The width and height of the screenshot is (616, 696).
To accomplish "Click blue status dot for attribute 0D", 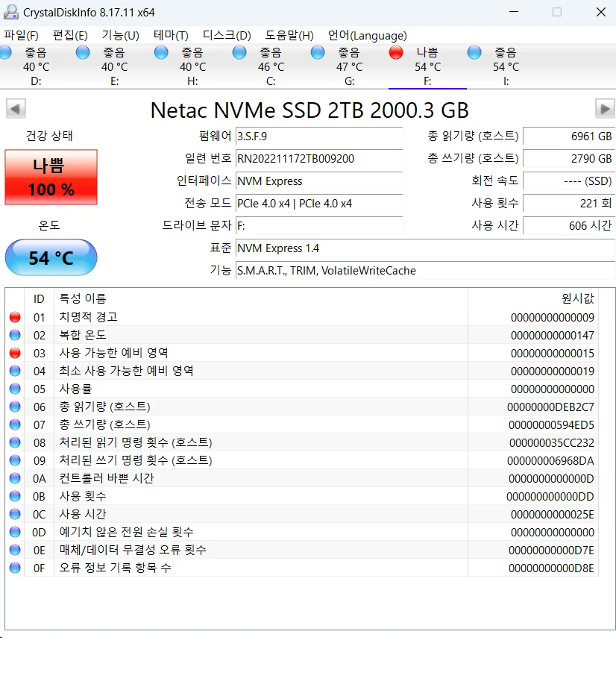I will (x=15, y=532).
